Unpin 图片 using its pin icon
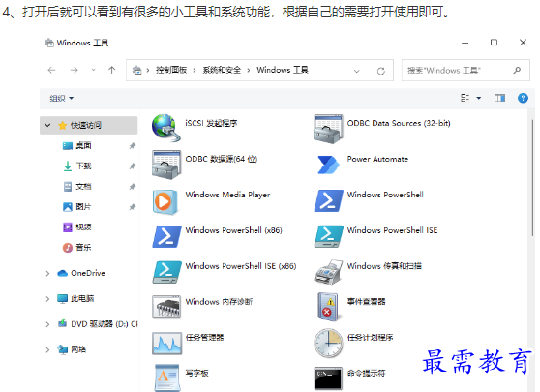Viewport: 540px width, 392px height. (x=133, y=207)
